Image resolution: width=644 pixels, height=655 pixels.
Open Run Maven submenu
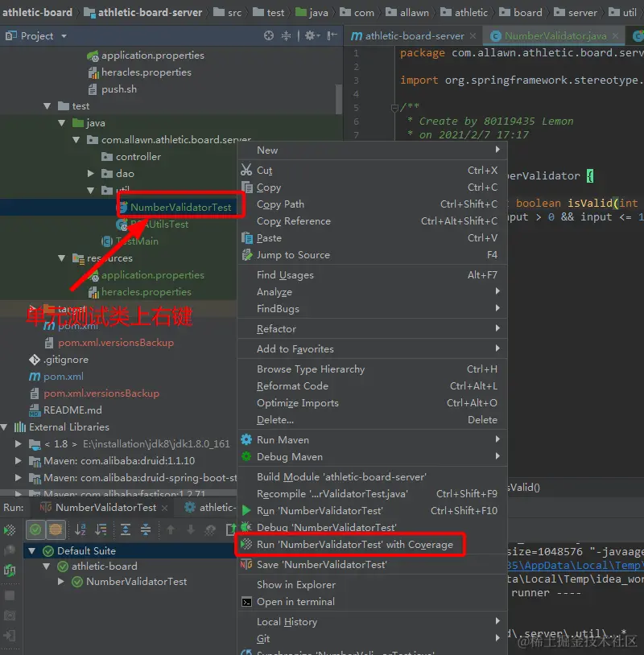(373, 440)
